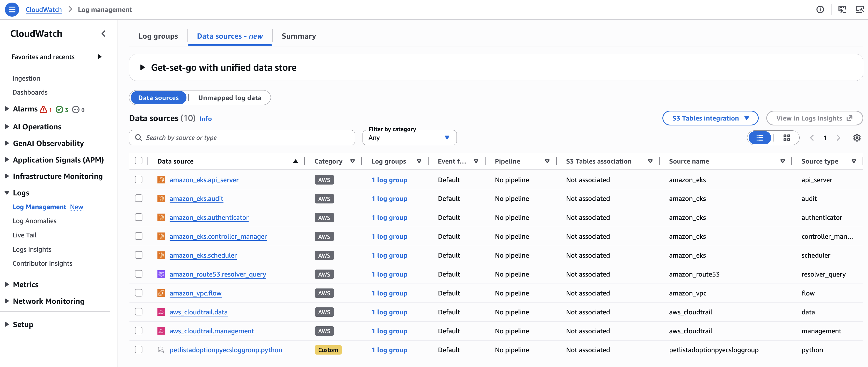The image size is (868, 367).
Task: Open petlistadoptionpyecsloggroup.python data source
Action: [x=226, y=350]
